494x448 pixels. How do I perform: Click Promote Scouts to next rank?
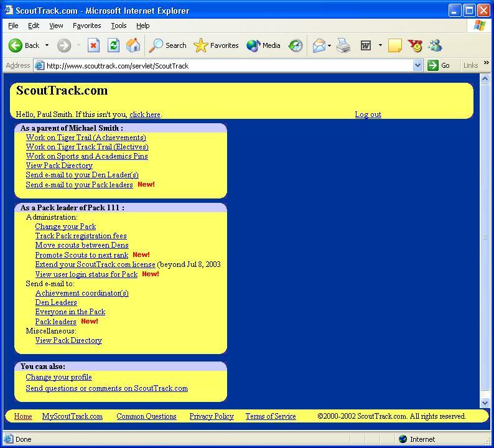point(82,255)
